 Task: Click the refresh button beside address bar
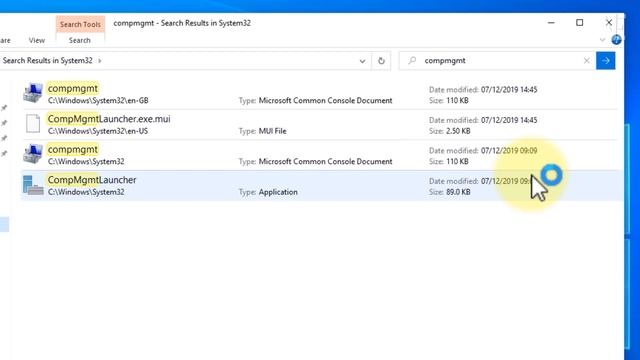point(381,61)
